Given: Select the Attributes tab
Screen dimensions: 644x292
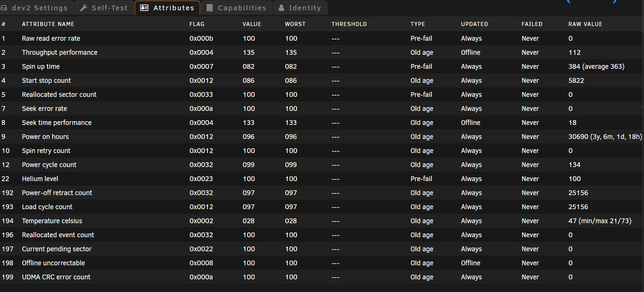Looking at the screenshot, I should coord(167,8).
